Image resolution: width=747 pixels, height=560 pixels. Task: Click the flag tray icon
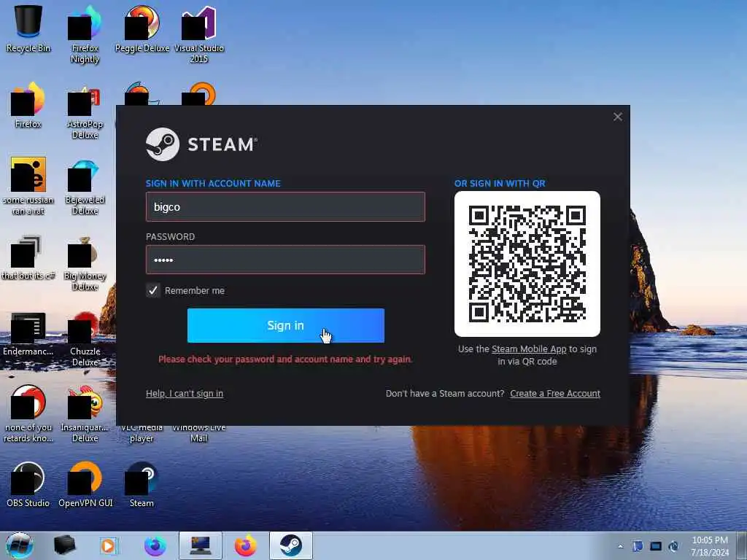pyautogui.click(x=638, y=546)
